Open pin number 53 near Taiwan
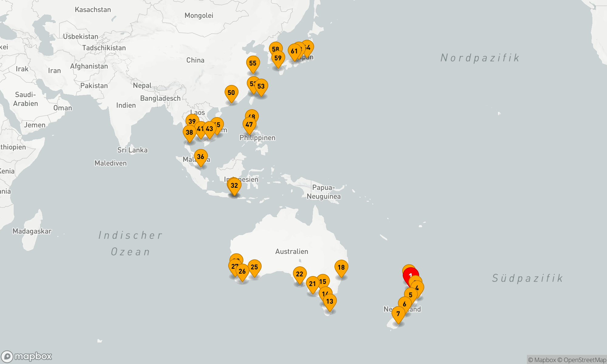The height and width of the screenshot is (364, 607). (261, 86)
